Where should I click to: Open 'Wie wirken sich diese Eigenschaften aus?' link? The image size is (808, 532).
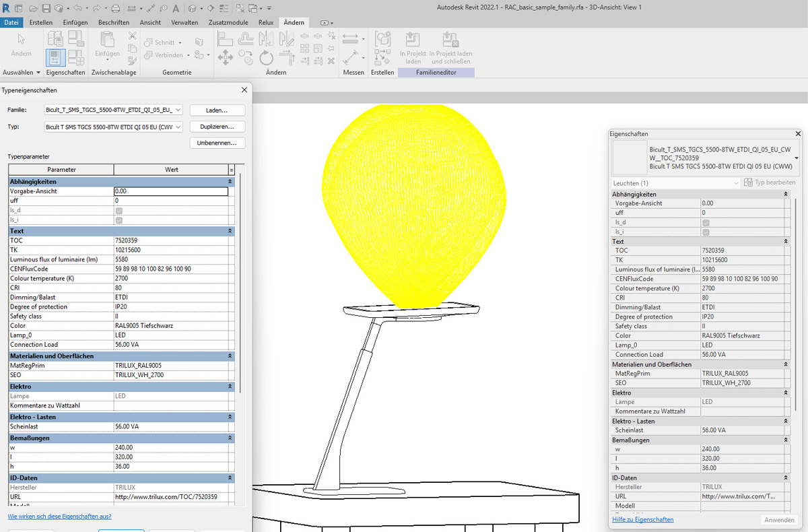(59, 517)
